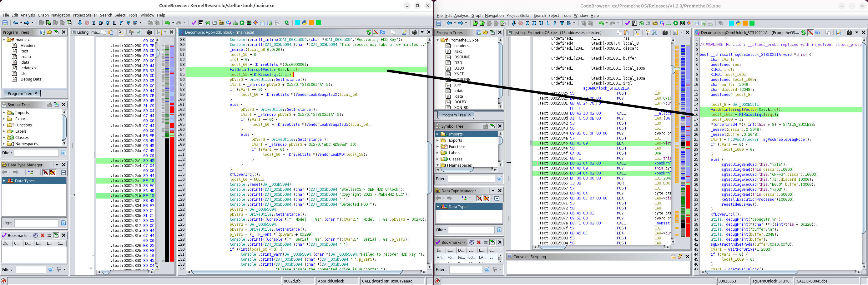868x285 pixels.
Task: Toggle the Ro read-only mode in PrometheOS decompiler header
Action: tap(817, 32)
